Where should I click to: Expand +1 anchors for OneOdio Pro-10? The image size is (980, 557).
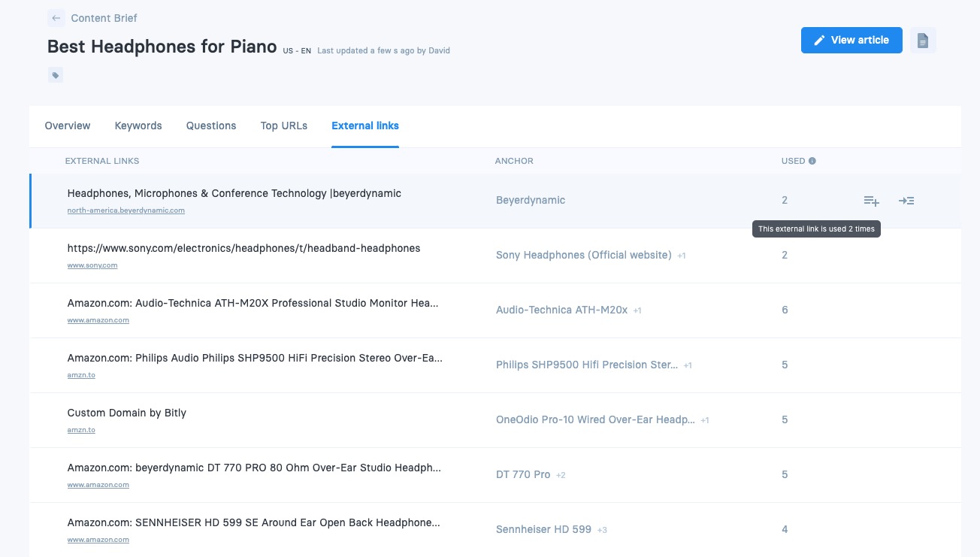(x=705, y=420)
